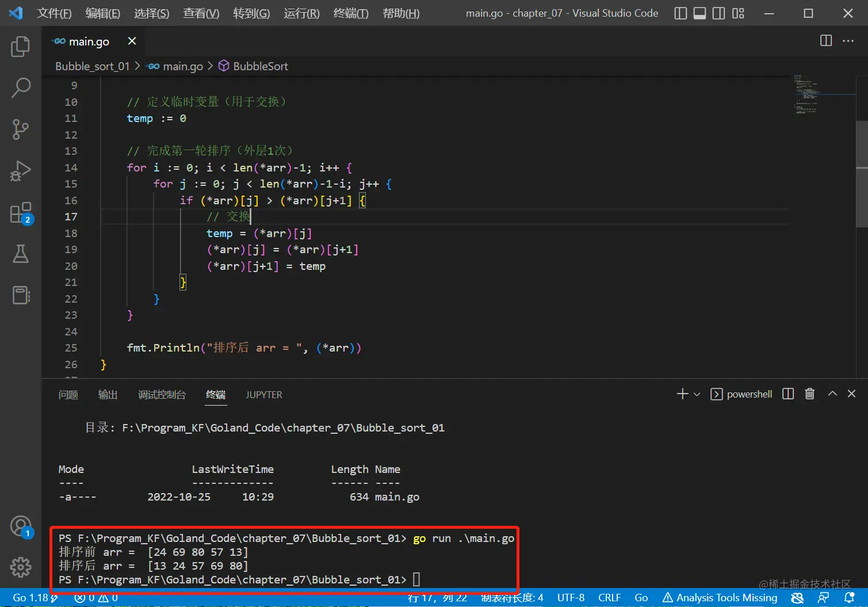Create a new terminal with plus
The height and width of the screenshot is (607, 868).
[682, 394]
